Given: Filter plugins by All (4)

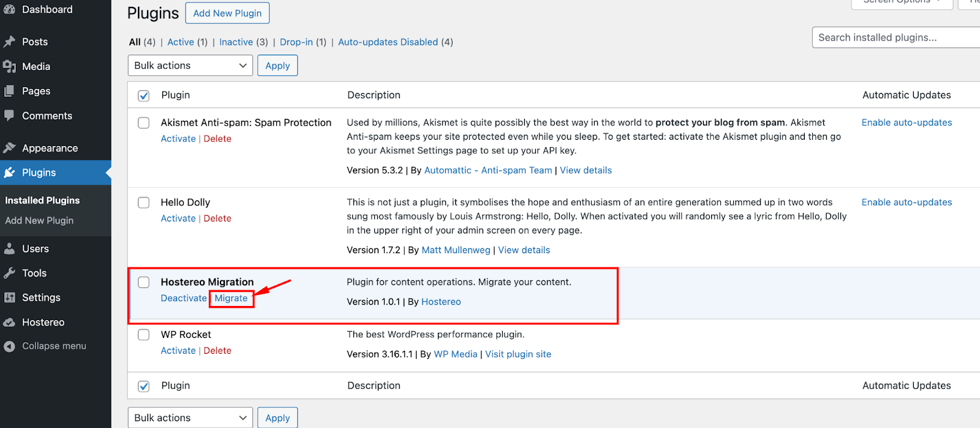Looking at the screenshot, I should point(142,42).
